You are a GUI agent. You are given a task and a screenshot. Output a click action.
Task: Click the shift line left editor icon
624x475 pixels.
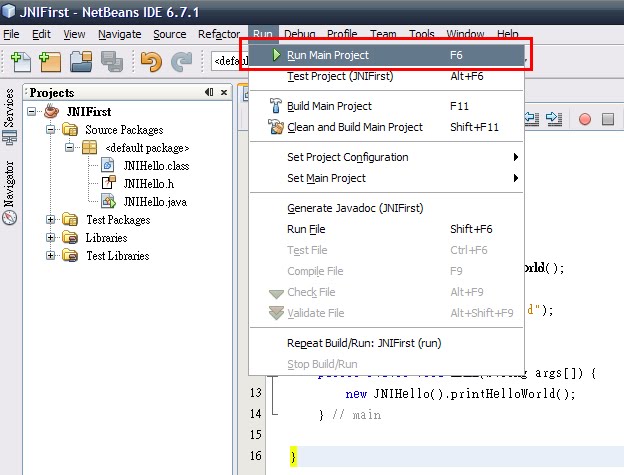(x=532, y=119)
